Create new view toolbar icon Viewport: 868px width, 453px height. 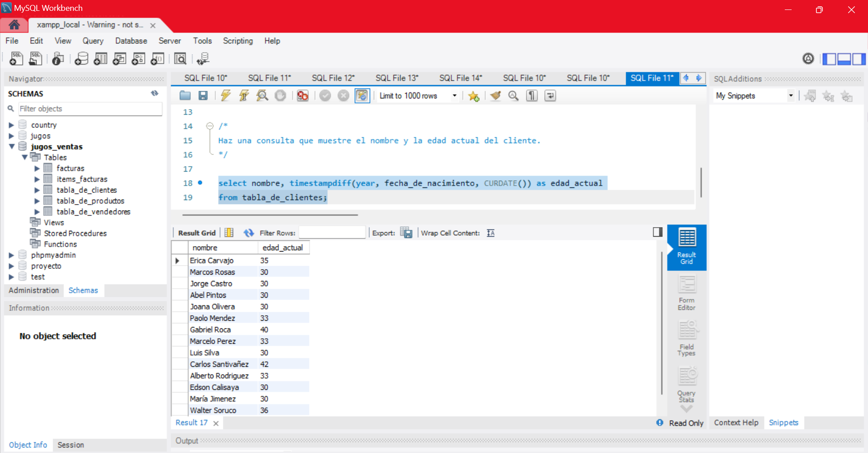point(119,59)
